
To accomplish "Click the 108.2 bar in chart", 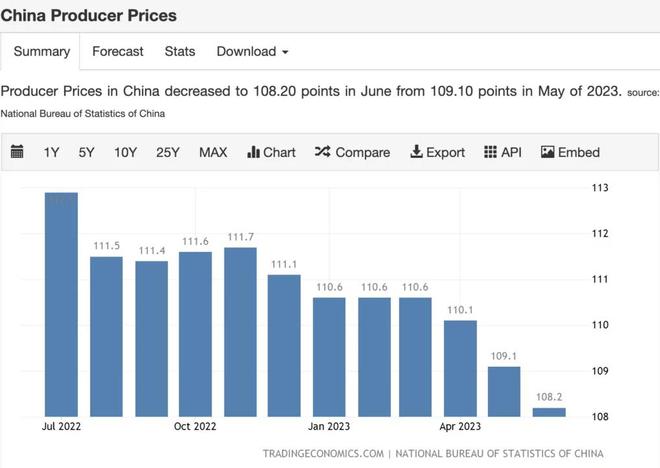I will pyautogui.click(x=549, y=412).
